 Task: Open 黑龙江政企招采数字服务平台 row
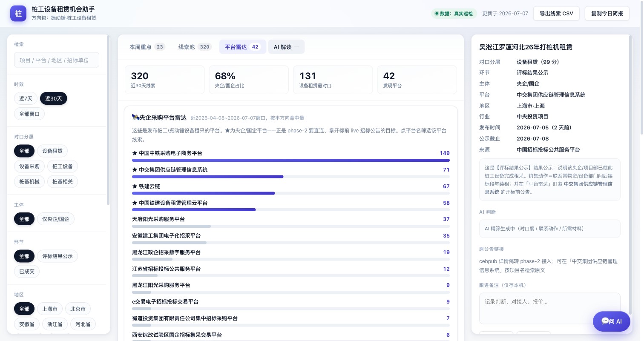291,255
